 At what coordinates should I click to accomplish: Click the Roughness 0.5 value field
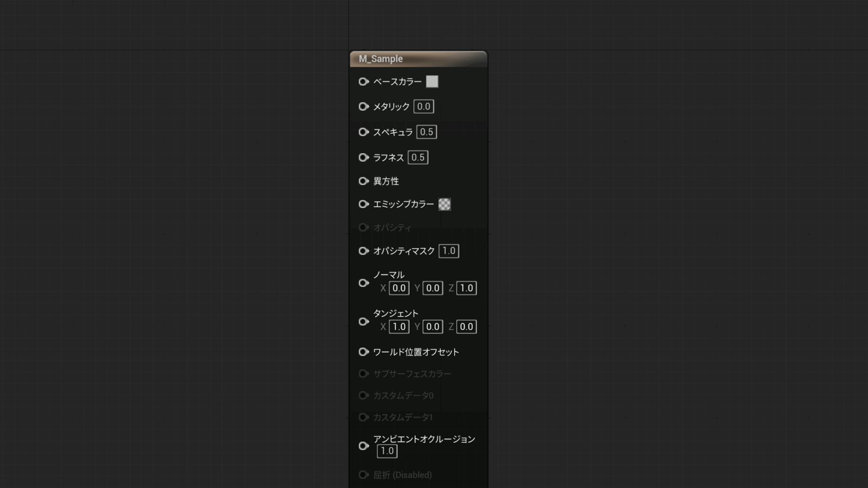pos(418,157)
